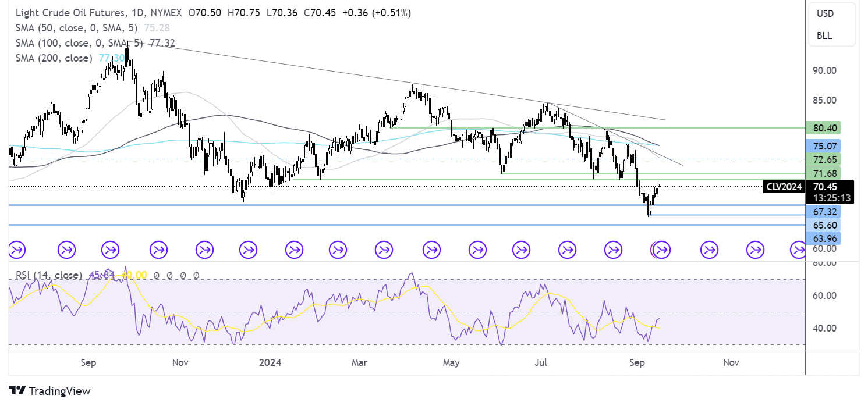868x406 pixels.
Task: Click the 85.00 price axis value
Action: [824, 100]
